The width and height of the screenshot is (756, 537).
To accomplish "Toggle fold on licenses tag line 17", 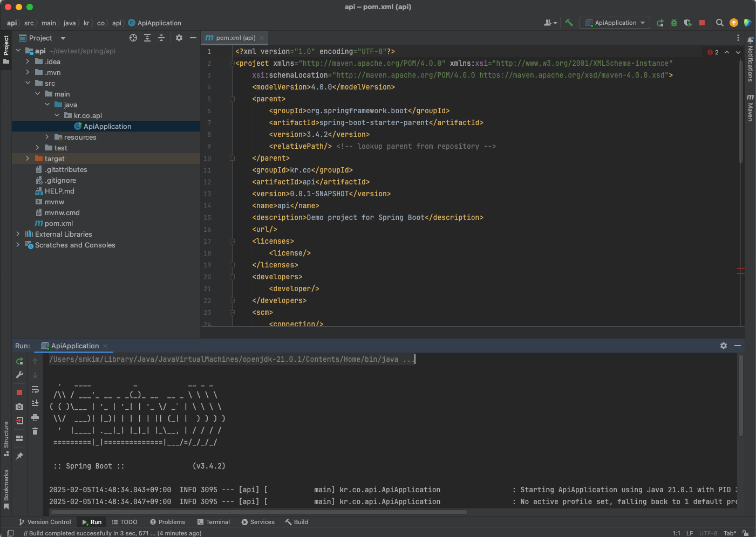I will tap(232, 242).
